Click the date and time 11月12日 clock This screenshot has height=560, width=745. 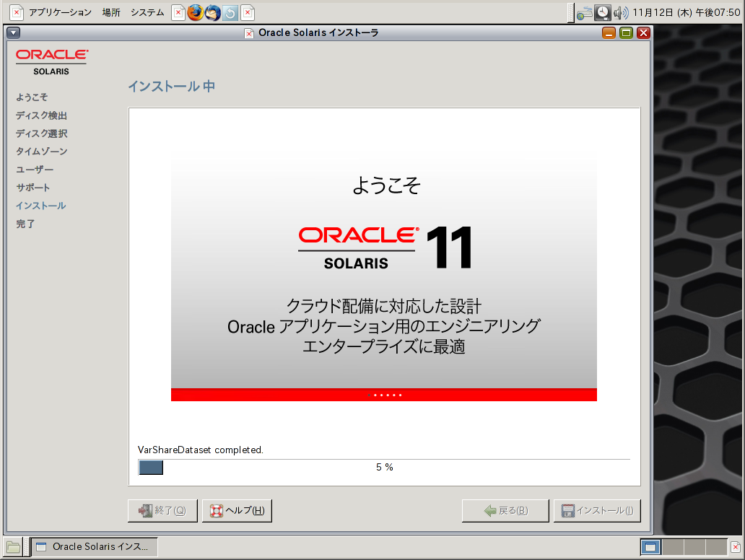click(x=686, y=13)
